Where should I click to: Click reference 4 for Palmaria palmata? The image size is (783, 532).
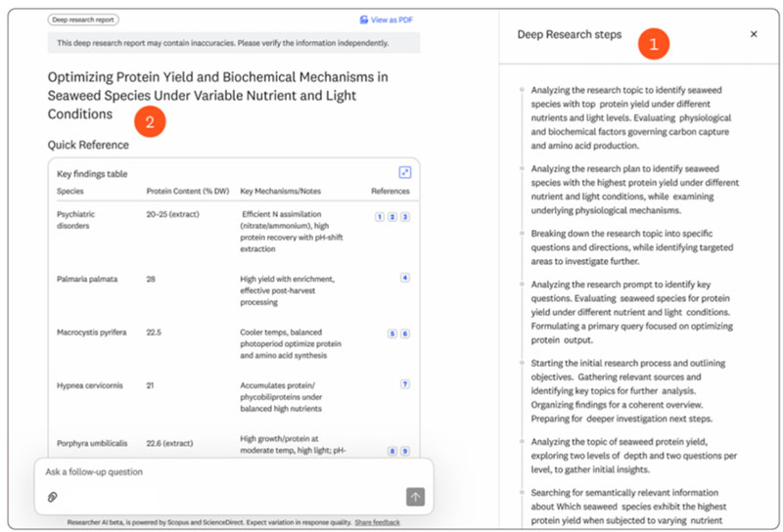(x=404, y=278)
